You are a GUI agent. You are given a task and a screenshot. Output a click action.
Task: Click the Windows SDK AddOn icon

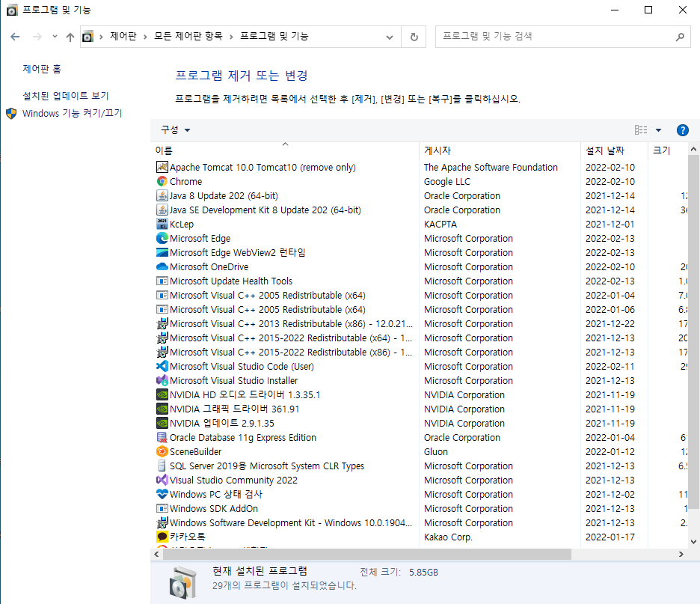[162, 508]
